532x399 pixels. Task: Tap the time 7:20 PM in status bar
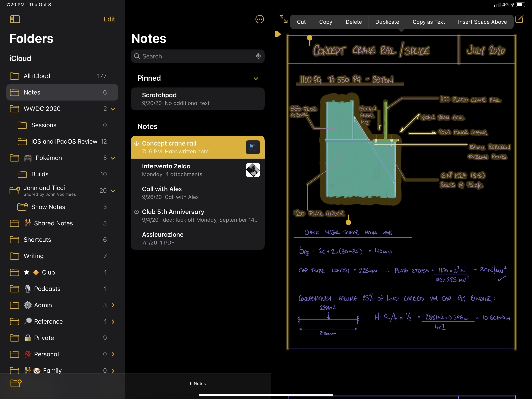point(15,4)
